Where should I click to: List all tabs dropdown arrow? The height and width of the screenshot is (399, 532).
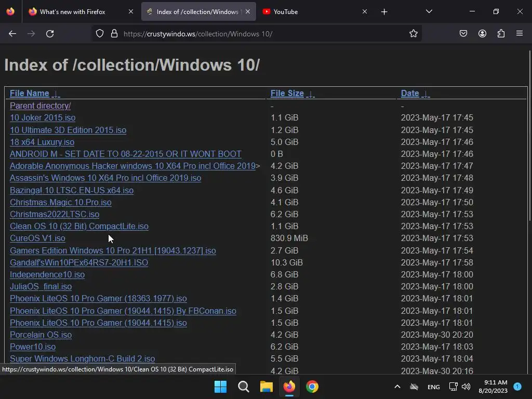coord(429,11)
